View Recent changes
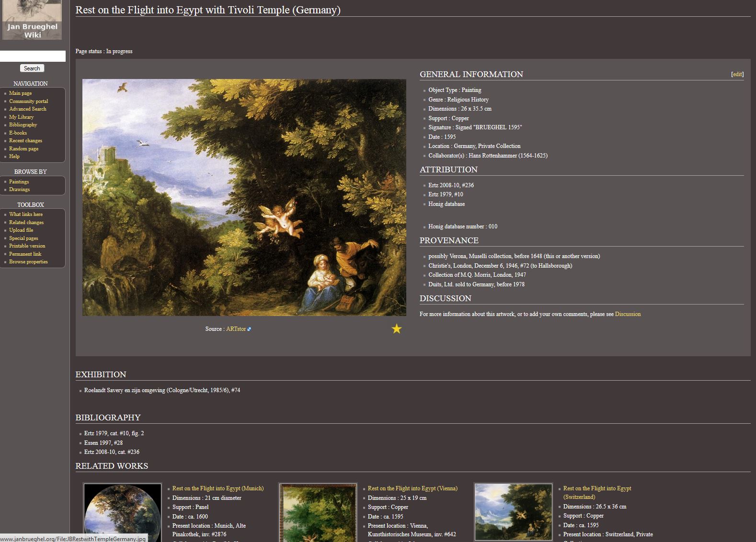756x542 pixels. click(25, 141)
